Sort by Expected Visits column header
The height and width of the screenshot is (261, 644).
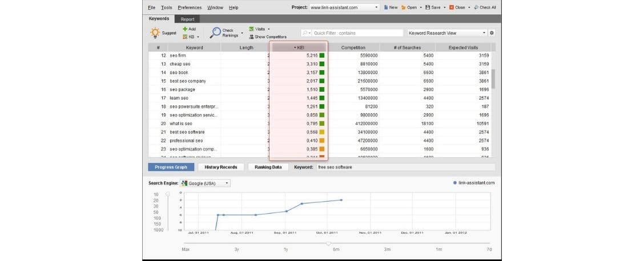463,47
